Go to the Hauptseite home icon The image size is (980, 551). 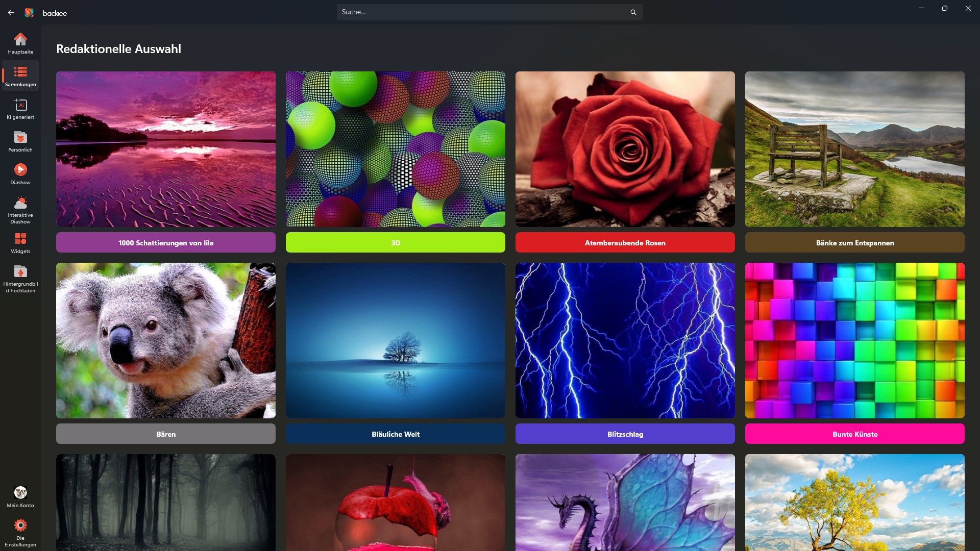[x=20, y=39]
